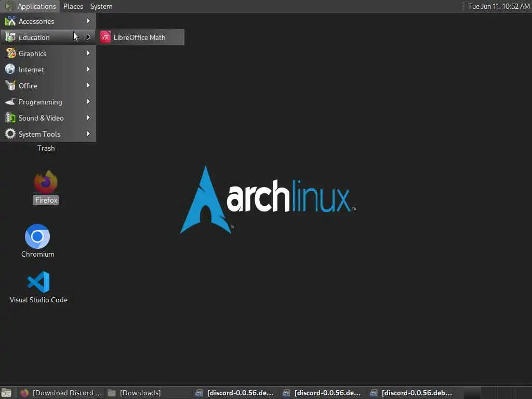Screen dimensions: 532x399
Task: Select the Firefox desktop icon
Action: (46, 182)
